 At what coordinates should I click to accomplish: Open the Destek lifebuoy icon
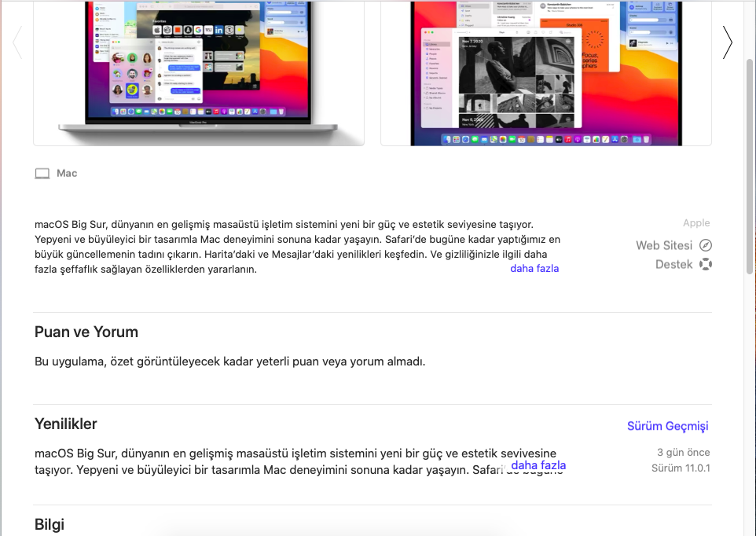click(x=706, y=264)
